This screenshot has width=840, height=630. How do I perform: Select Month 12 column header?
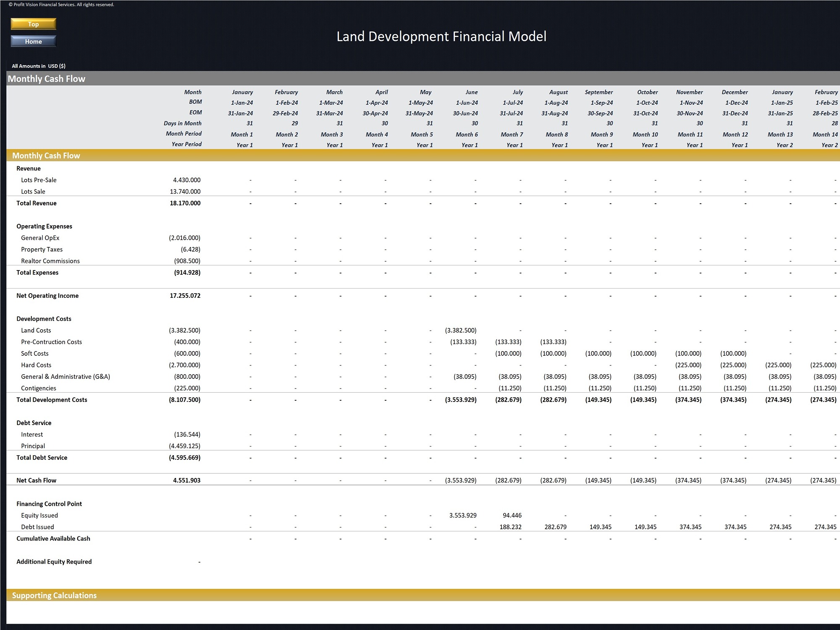tap(735, 134)
